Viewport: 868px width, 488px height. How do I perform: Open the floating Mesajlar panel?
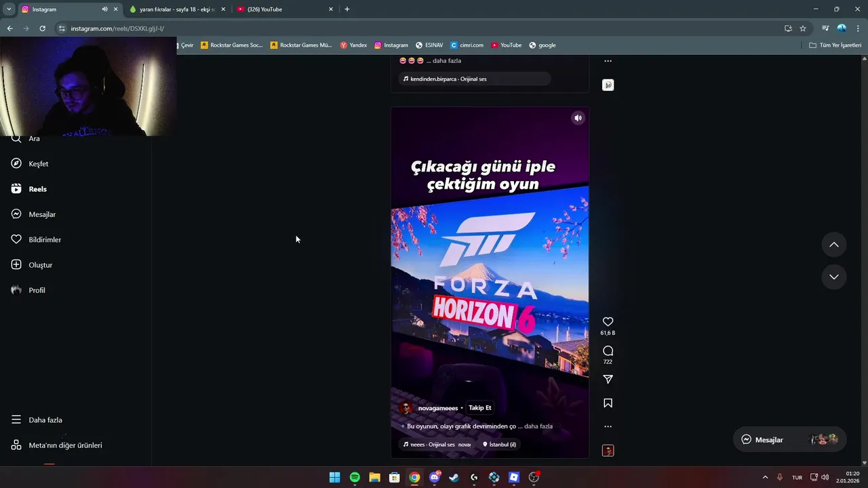[790, 439]
